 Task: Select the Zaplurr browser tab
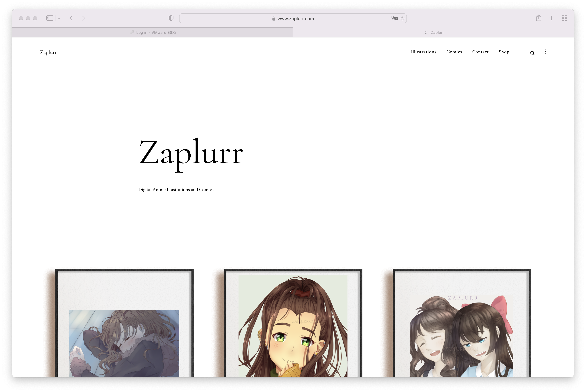[x=433, y=32]
